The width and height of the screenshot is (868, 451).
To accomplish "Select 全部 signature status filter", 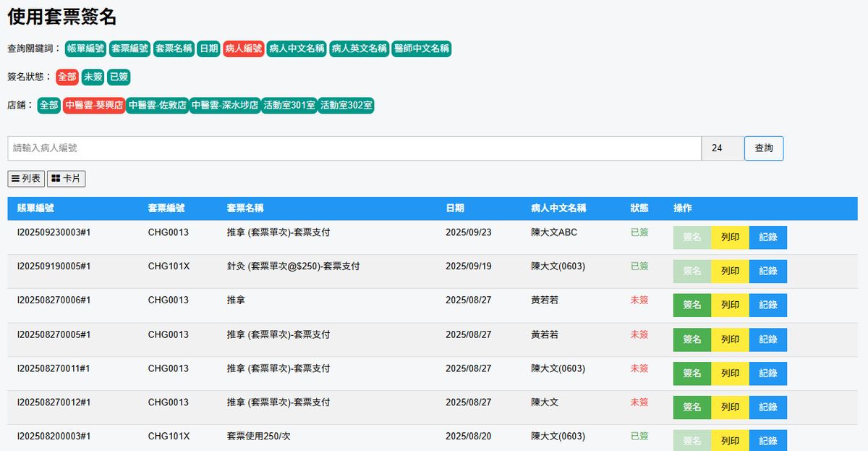I will click(x=67, y=77).
